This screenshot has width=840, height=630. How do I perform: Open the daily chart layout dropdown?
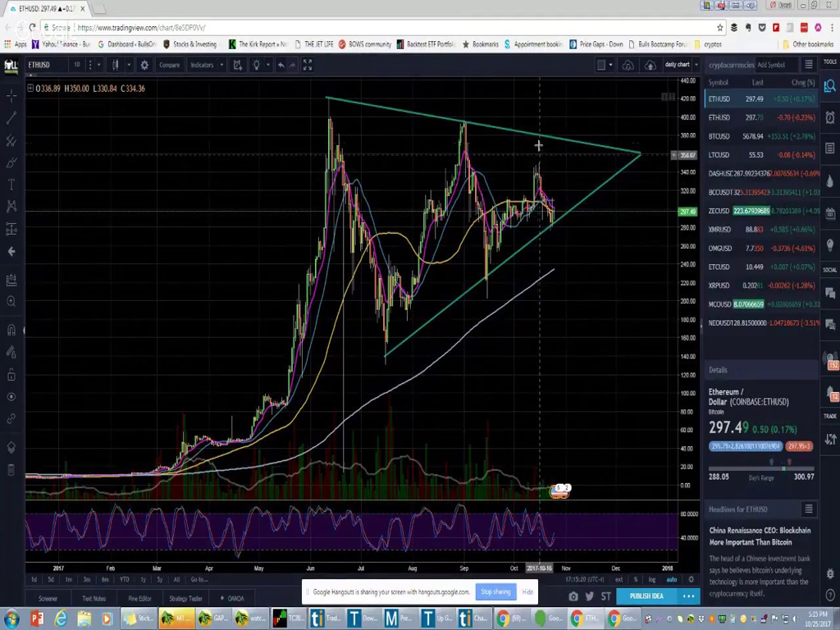point(680,65)
